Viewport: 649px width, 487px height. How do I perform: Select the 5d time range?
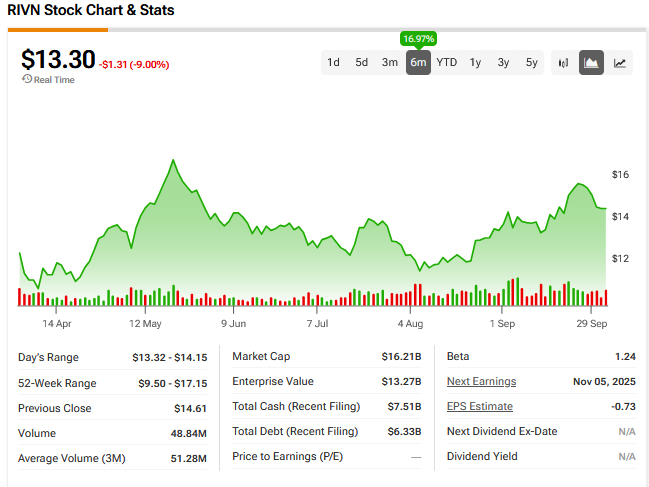[x=361, y=62]
